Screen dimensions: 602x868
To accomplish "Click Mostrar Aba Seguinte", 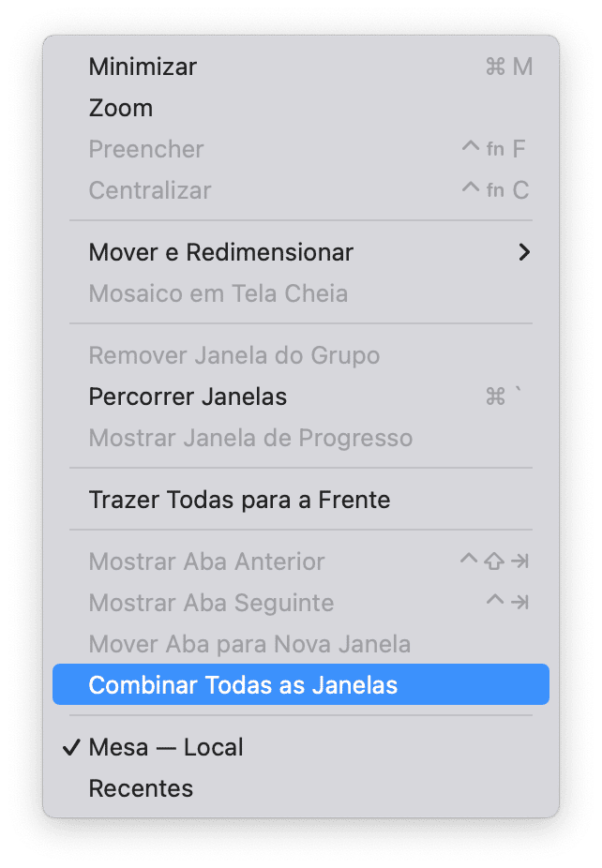I will (301, 603).
